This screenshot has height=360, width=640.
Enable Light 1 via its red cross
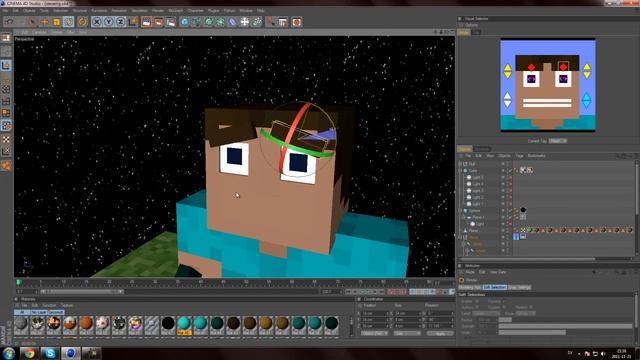[x=510, y=204]
